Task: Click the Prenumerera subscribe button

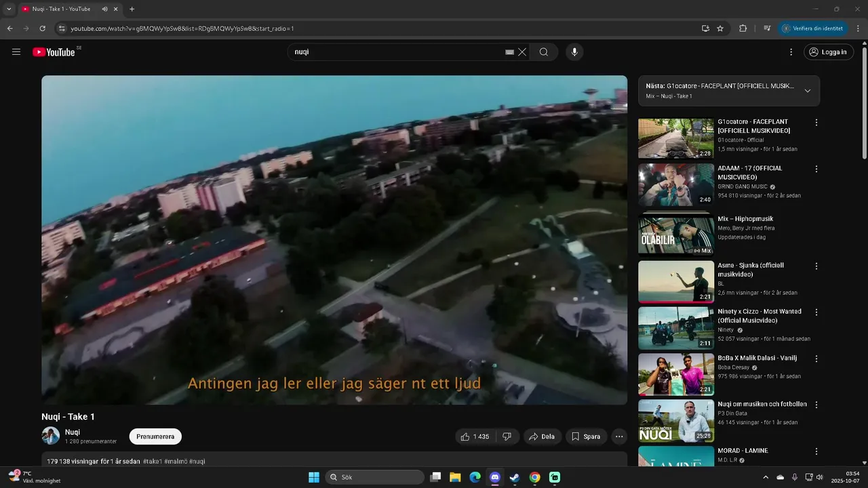Action: [x=155, y=436]
